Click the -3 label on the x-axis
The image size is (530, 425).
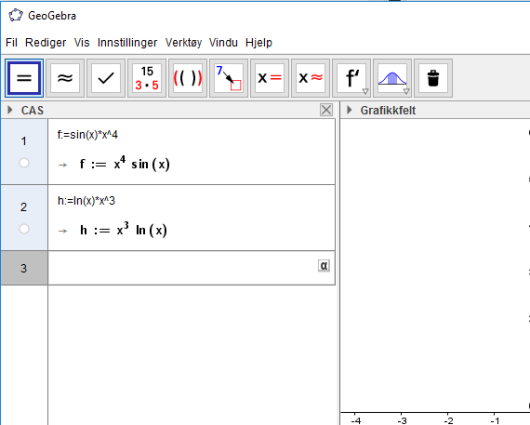point(402,421)
